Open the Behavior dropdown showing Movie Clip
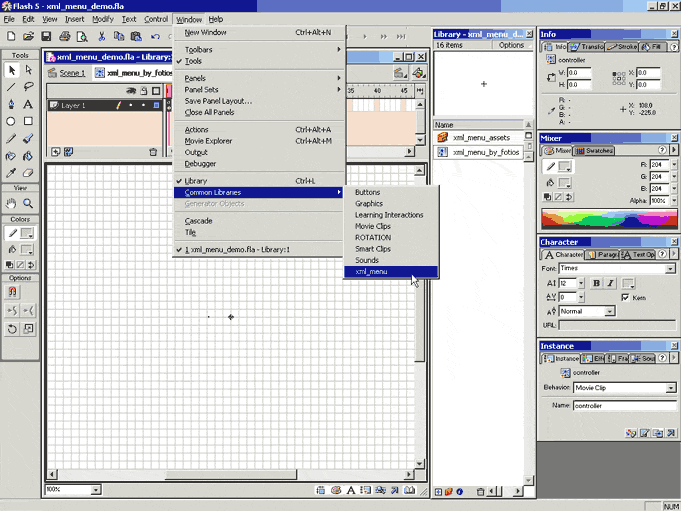Screen dimensions: 681x511 (x=625, y=387)
